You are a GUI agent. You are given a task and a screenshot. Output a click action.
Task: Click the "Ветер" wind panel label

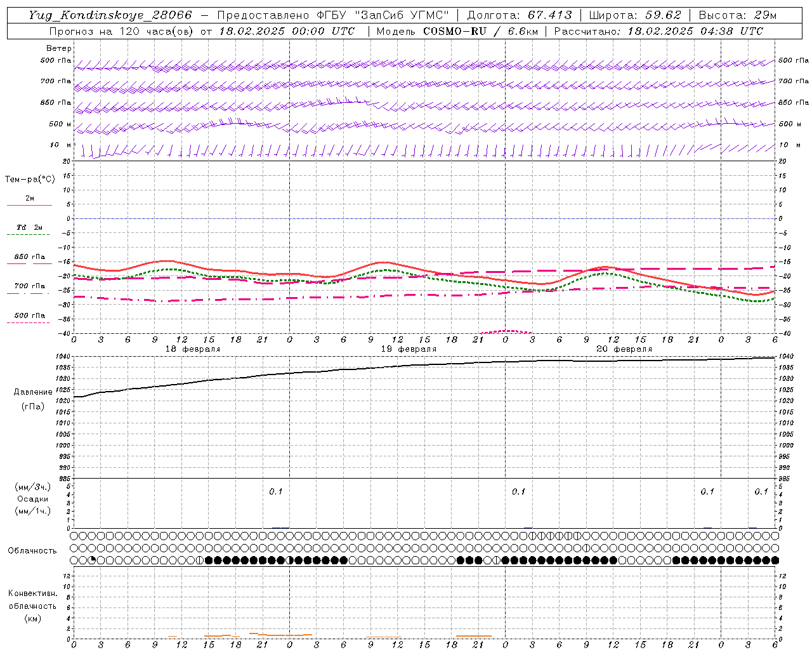coord(59,48)
